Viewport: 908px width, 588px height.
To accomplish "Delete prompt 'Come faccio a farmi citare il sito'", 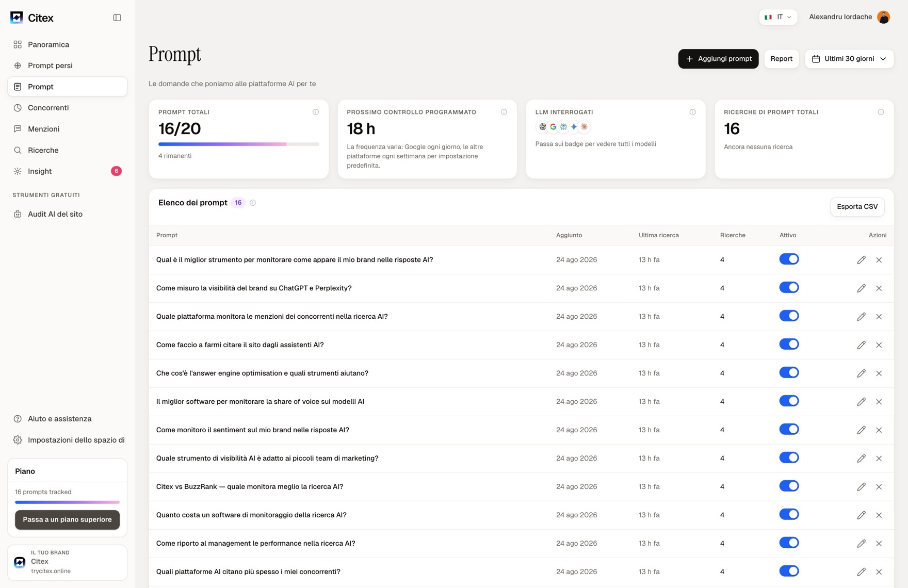I will coord(879,345).
